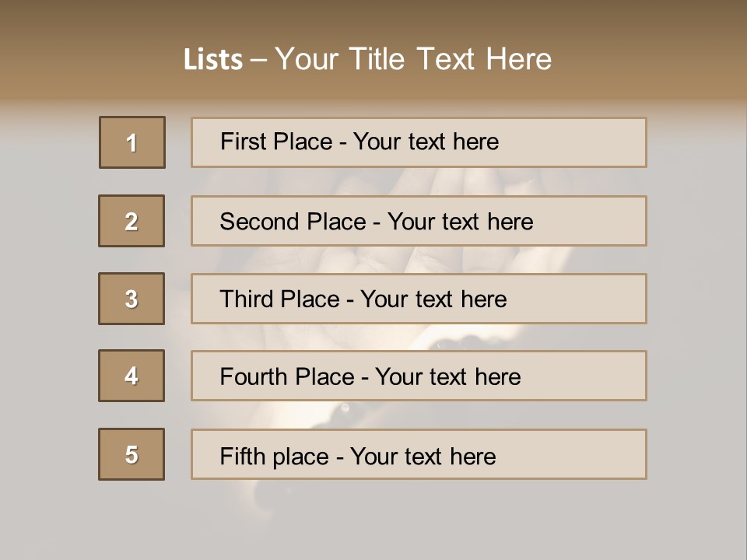Click the number 3 box
The image size is (747, 560).
point(132,299)
